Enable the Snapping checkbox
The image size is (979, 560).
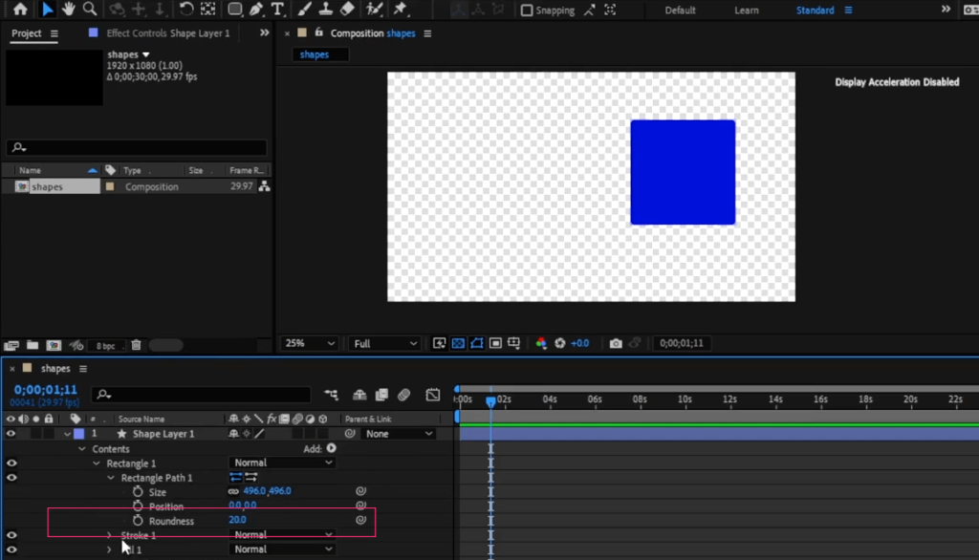(x=527, y=10)
